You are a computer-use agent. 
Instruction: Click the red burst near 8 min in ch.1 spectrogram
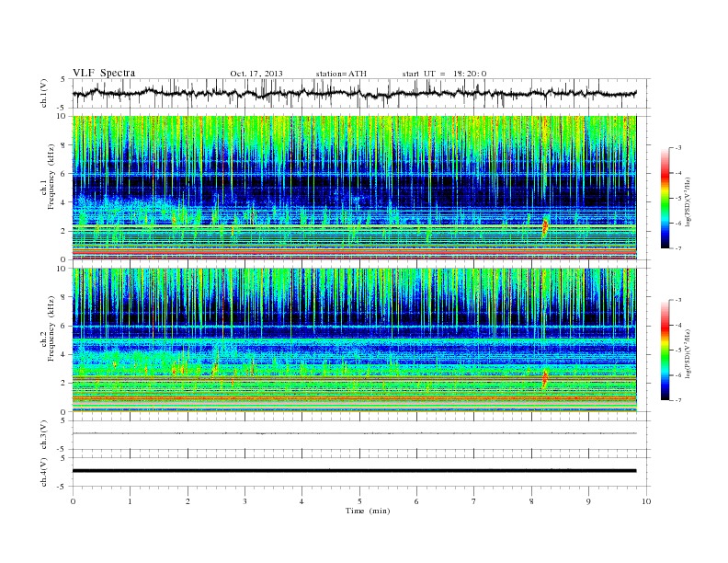point(545,227)
